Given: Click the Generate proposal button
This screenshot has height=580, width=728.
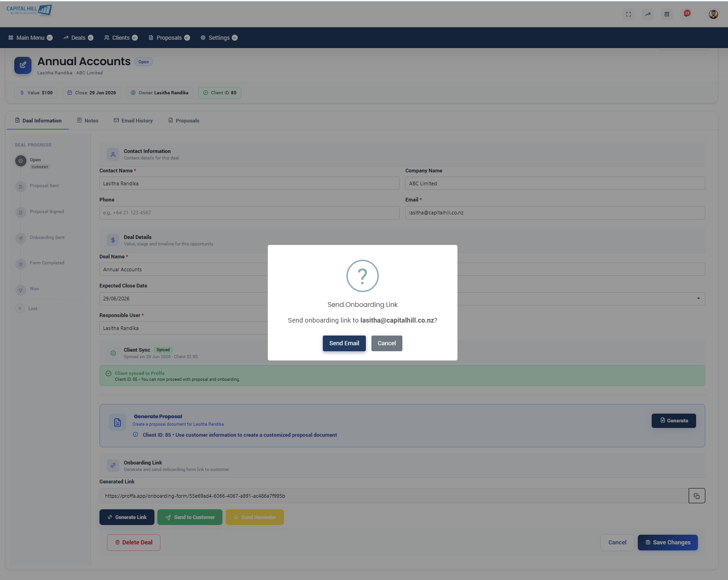Looking at the screenshot, I should click(x=674, y=421).
